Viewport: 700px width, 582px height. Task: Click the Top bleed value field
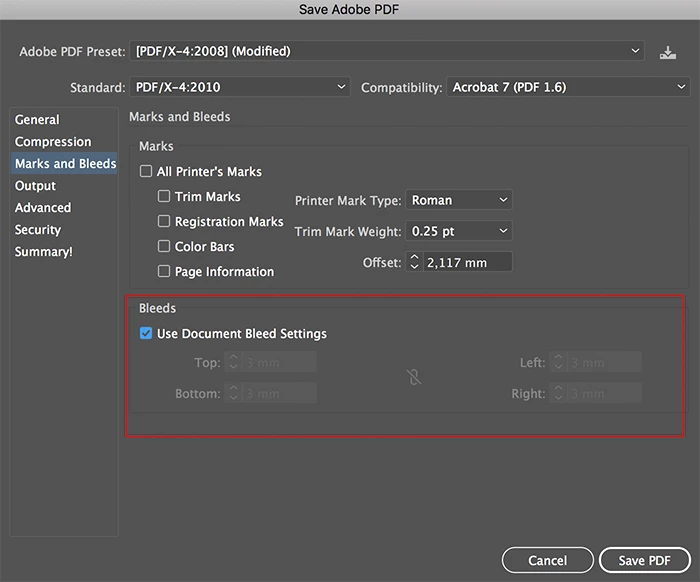279,362
